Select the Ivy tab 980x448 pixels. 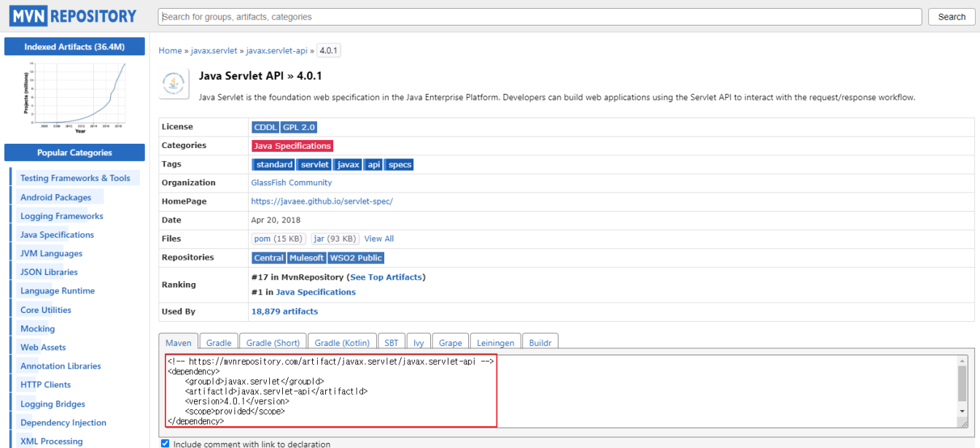point(419,342)
